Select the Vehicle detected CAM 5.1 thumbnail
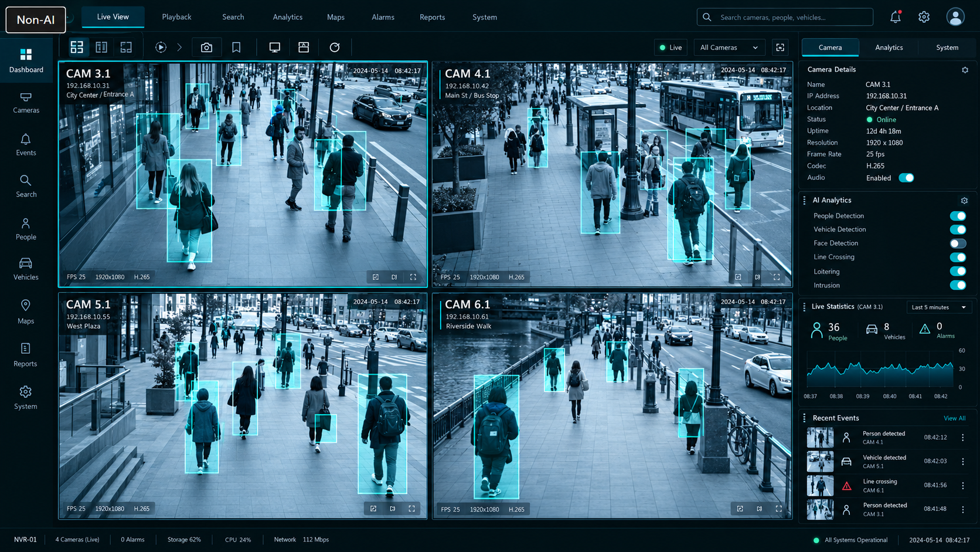The width and height of the screenshot is (980, 552). [x=820, y=462]
